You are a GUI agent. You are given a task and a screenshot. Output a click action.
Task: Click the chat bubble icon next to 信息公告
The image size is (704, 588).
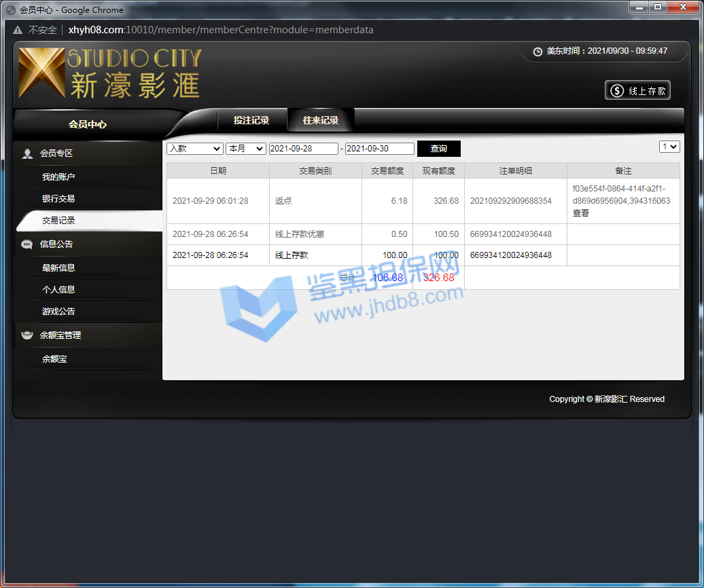pyautogui.click(x=27, y=244)
